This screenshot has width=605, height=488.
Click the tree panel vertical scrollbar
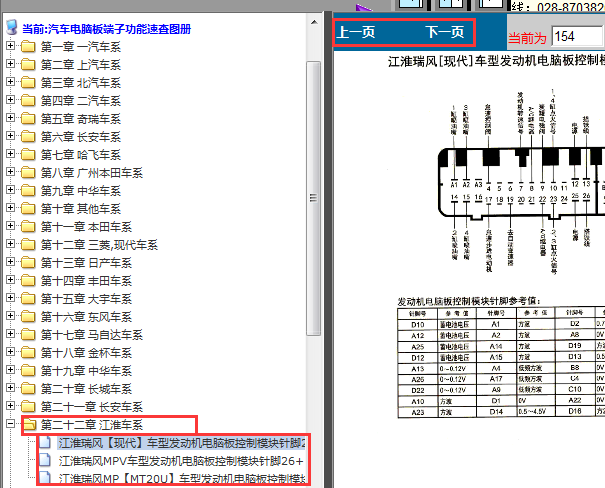click(313, 250)
